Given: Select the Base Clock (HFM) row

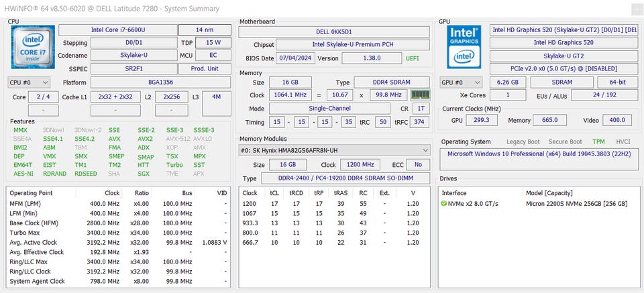Looking at the screenshot, I should coord(118,223).
